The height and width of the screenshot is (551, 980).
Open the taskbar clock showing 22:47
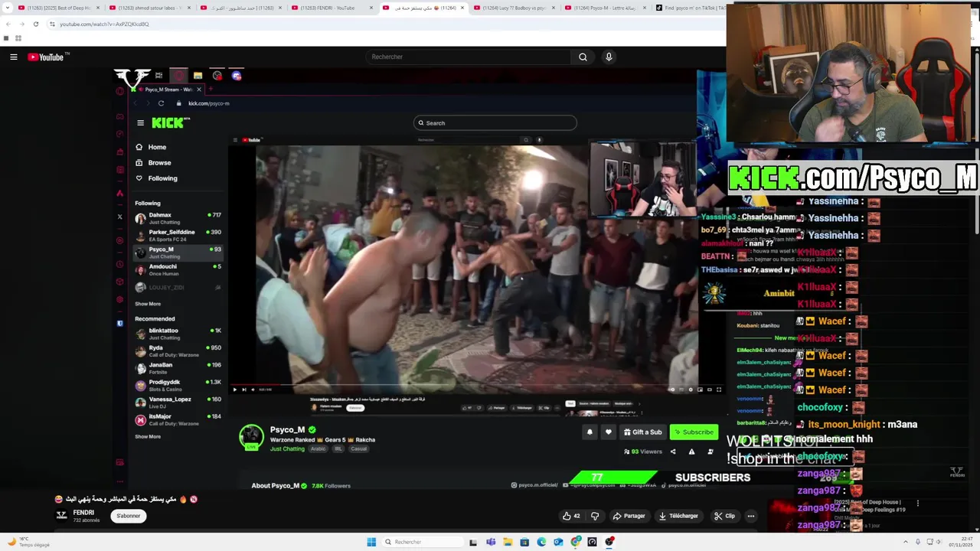[962, 542]
